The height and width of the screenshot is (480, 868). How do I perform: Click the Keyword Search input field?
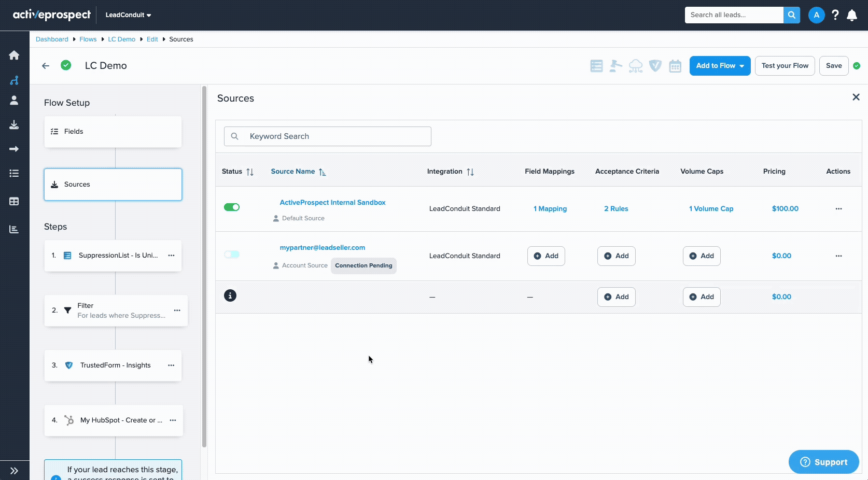[334, 136]
